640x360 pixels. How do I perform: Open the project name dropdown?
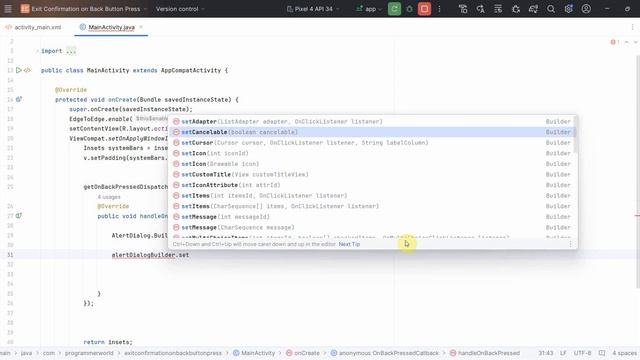coord(84,9)
